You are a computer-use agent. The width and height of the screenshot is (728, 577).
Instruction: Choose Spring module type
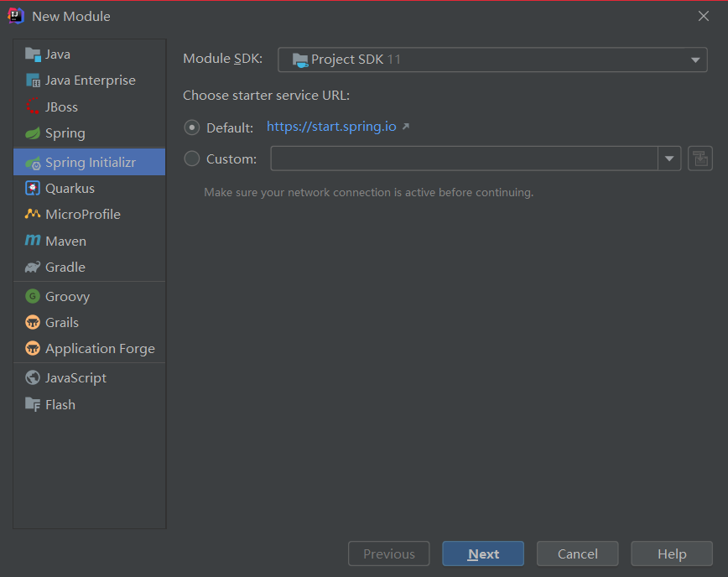(x=89, y=133)
